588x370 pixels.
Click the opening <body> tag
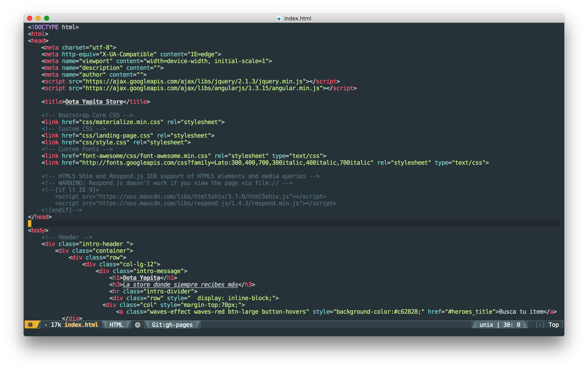38,230
